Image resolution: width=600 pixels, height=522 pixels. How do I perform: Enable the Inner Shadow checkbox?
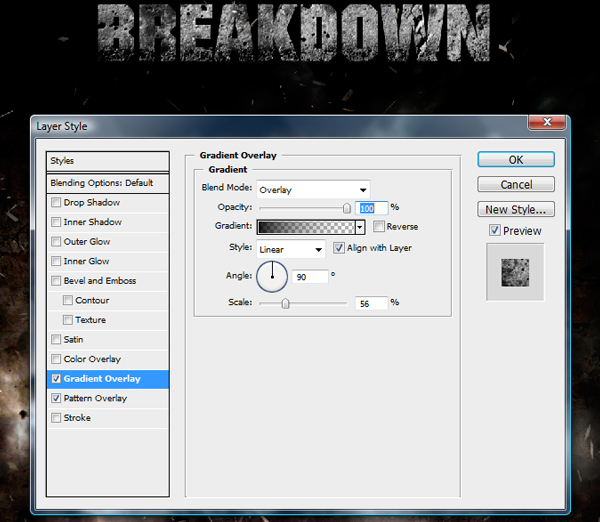(x=56, y=222)
